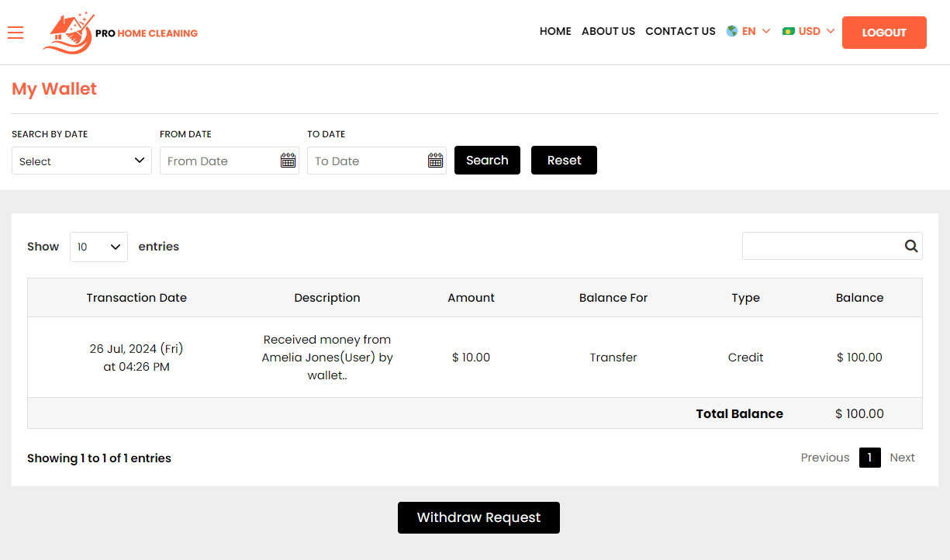950x560 pixels.
Task: Click the black Search button
Action: point(487,161)
